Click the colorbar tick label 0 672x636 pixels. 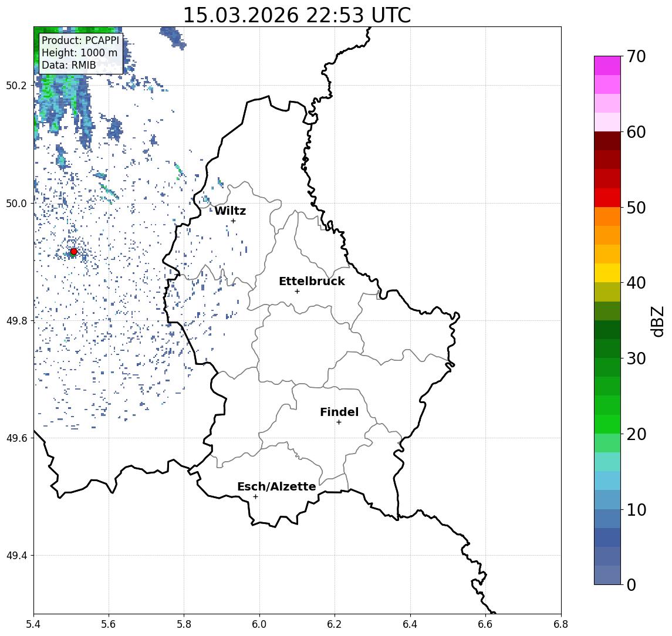[x=632, y=584]
